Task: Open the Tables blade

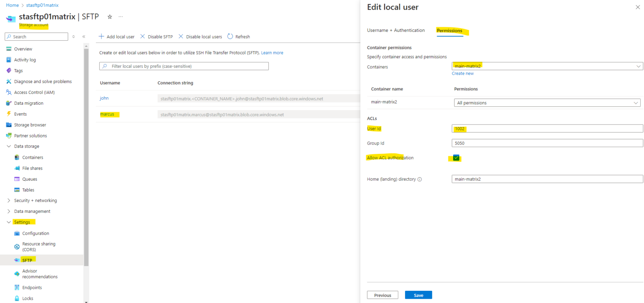Action: tap(29, 189)
